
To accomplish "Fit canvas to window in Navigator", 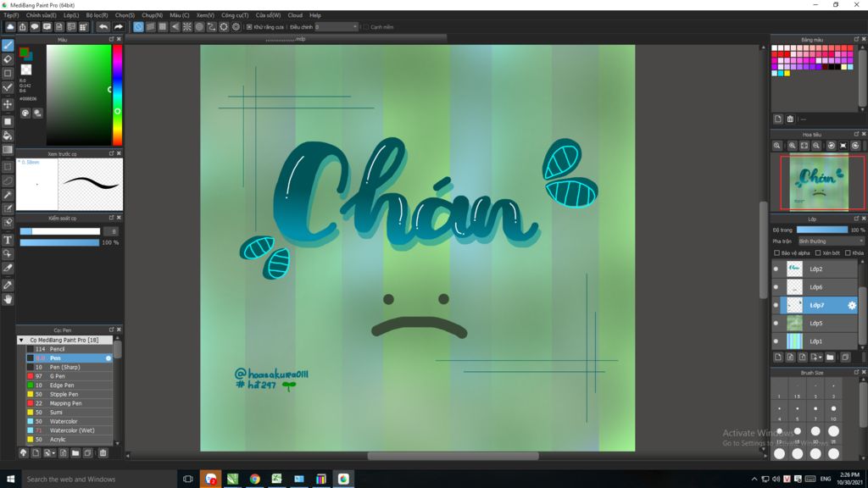I will [804, 146].
